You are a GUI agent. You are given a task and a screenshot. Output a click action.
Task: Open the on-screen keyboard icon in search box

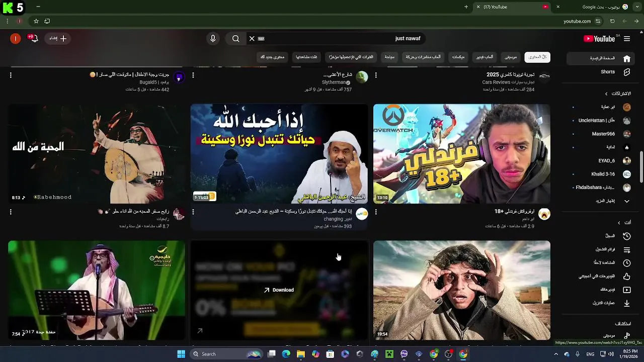tap(261, 39)
